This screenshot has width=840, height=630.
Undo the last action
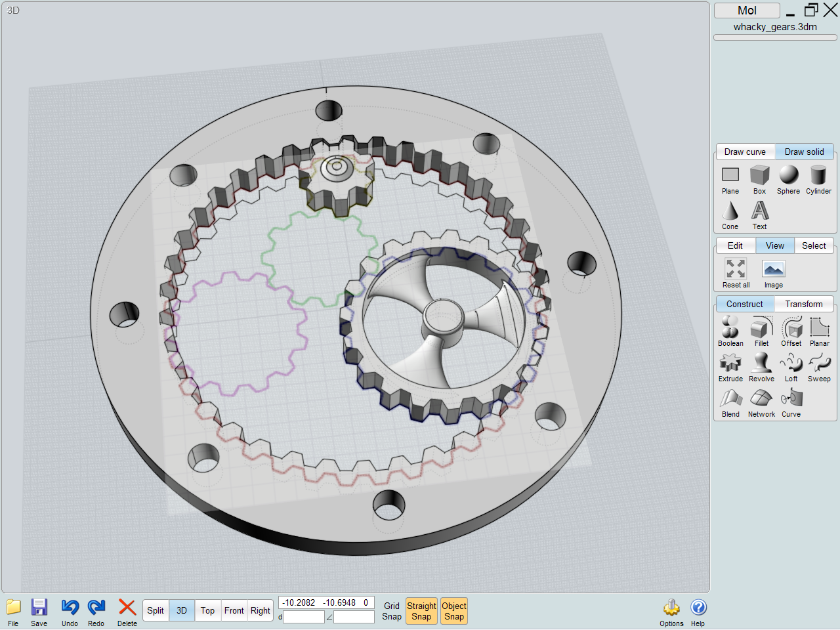pyautogui.click(x=69, y=610)
